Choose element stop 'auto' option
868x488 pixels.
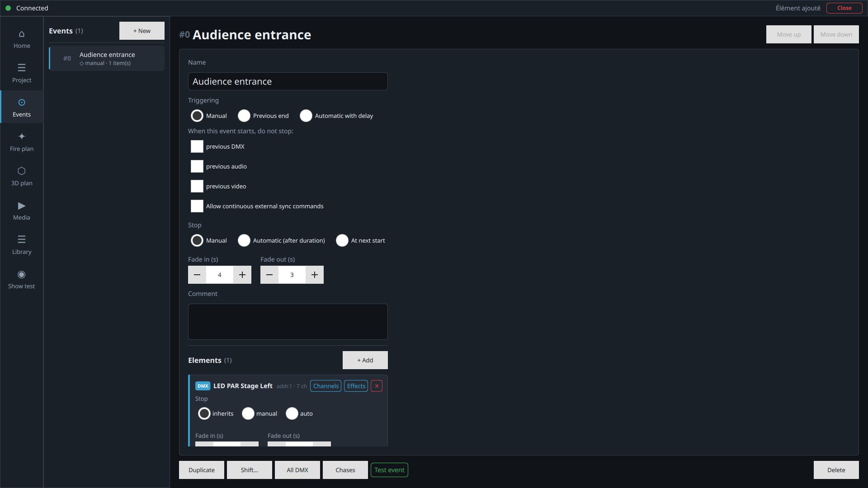(292, 413)
